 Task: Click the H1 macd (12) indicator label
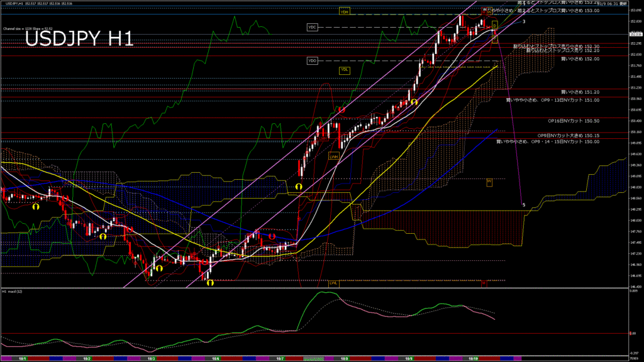(13, 292)
